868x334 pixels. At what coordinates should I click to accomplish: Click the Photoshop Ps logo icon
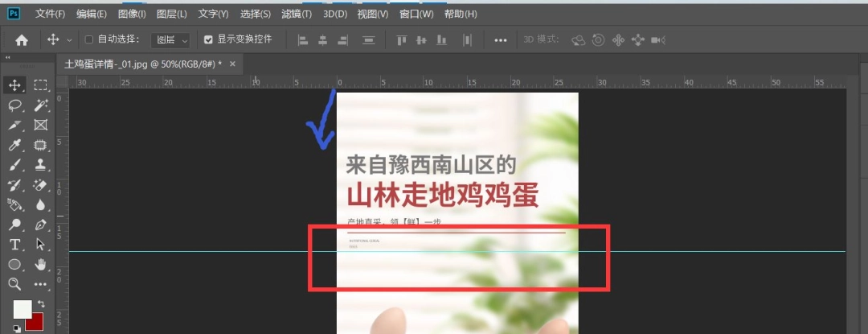pos(14,13)
